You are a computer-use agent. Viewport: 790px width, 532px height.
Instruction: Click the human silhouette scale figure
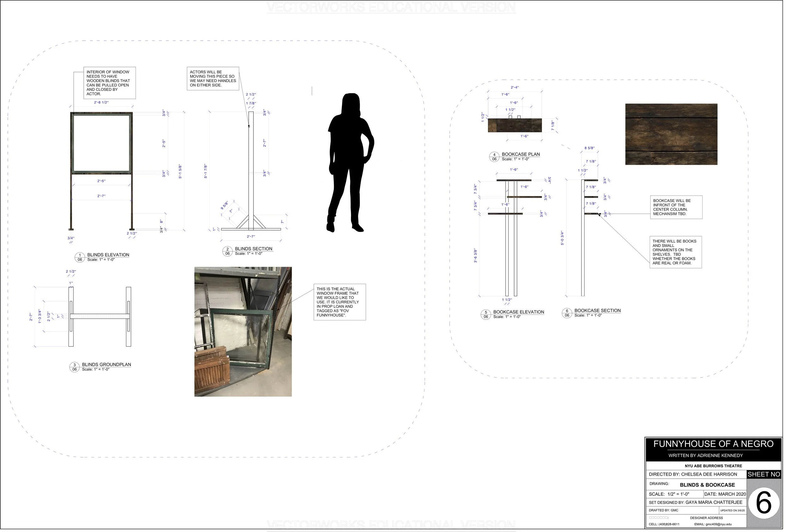(x=350, y=163)
